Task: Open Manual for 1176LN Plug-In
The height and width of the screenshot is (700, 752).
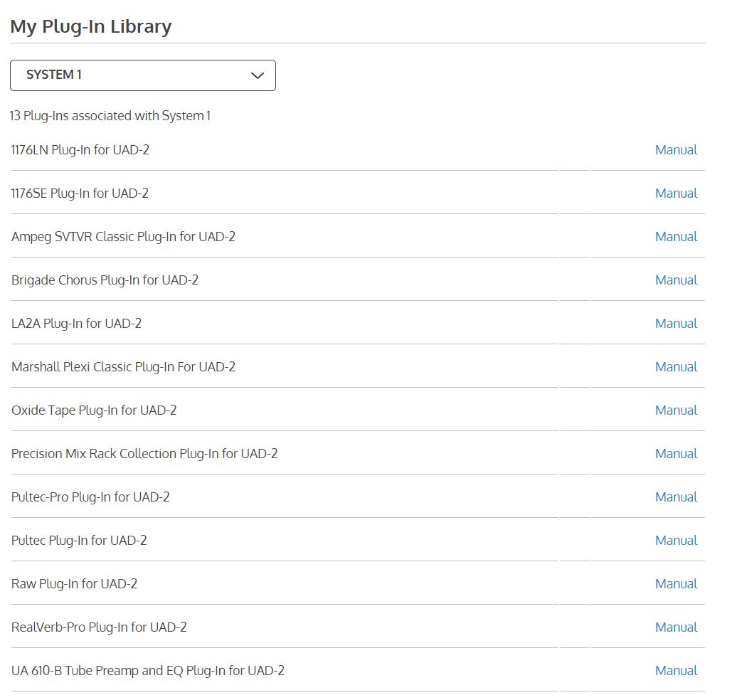Action: (675, 150)
